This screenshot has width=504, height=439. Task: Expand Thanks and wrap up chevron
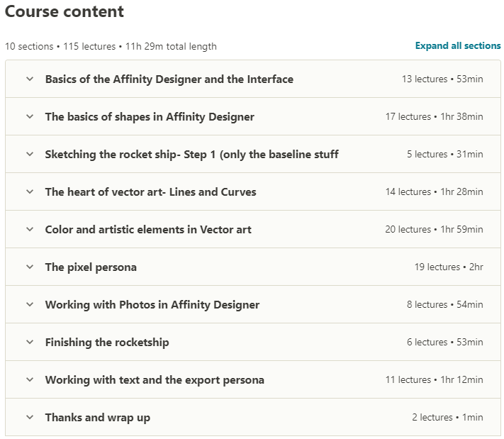pyautogui.click(x=30, y=417)
